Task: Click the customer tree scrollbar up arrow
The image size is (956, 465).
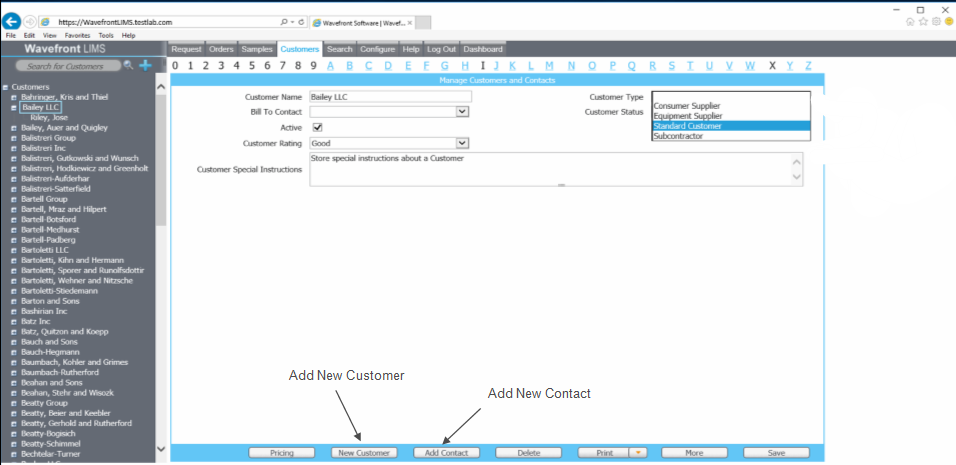Action: 161,87
